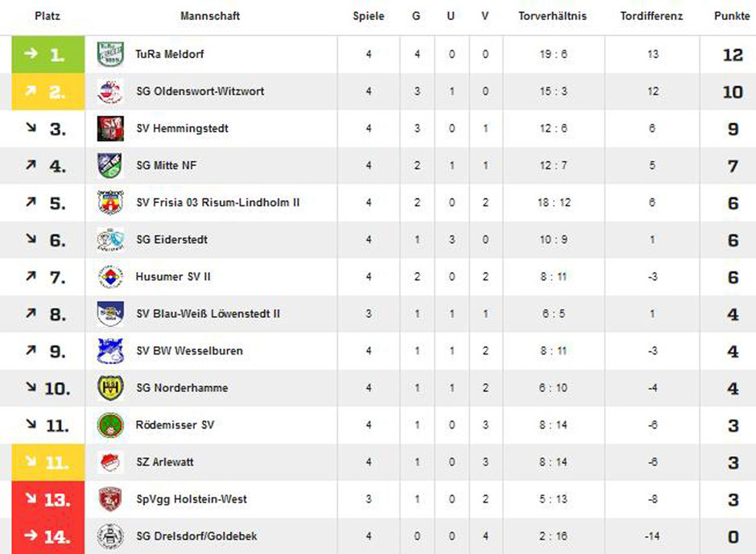The width and height of the screenshot is (756, 554).
Task: Click the Husumer SV II logo
Action: click(110, 277)
